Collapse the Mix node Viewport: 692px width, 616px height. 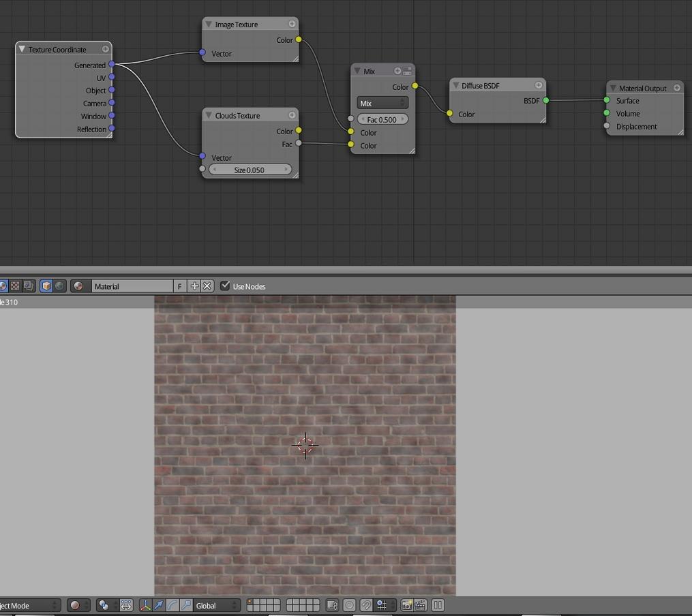click(x=357, y=71)
